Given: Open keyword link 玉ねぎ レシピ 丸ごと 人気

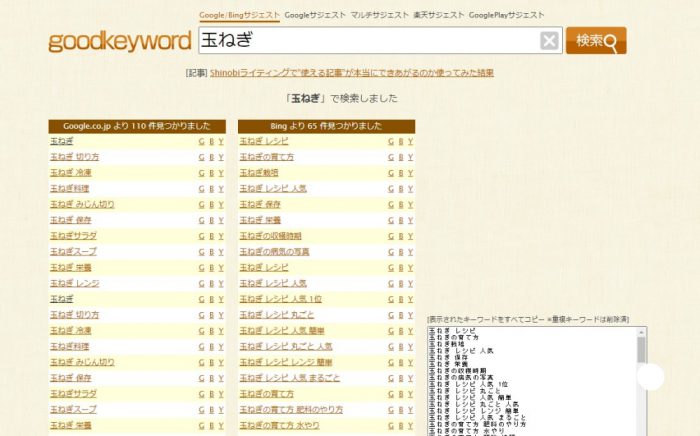Looking at the screenshot, I should (x=286, y=346).
